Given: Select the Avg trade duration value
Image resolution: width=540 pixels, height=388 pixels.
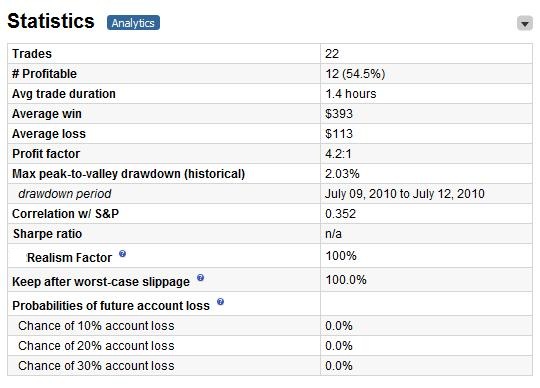Looking at the screenshot, I should (351, 94).
